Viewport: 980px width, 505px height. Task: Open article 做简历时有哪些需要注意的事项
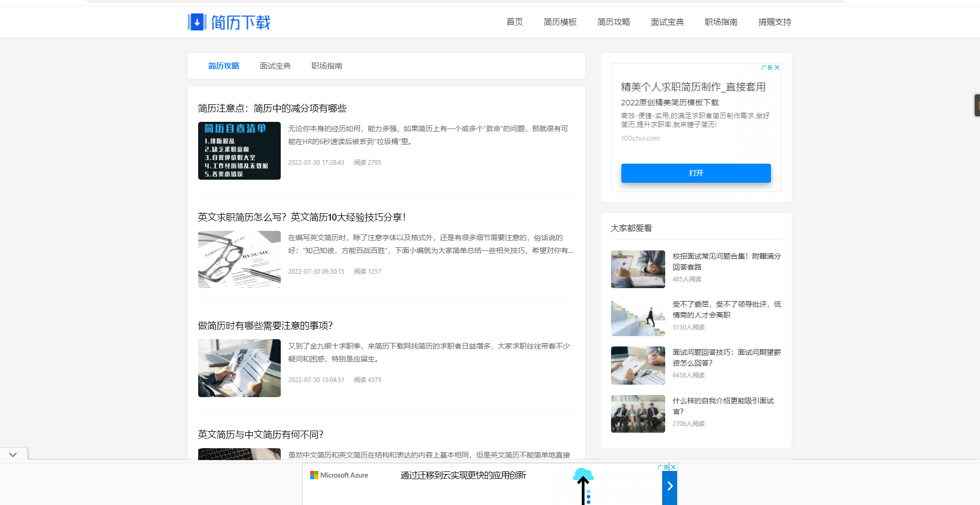click(265, 325)
